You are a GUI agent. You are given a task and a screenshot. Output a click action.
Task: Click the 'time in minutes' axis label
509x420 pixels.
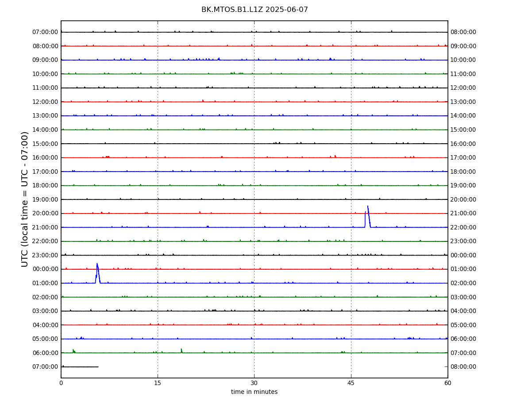254,392
